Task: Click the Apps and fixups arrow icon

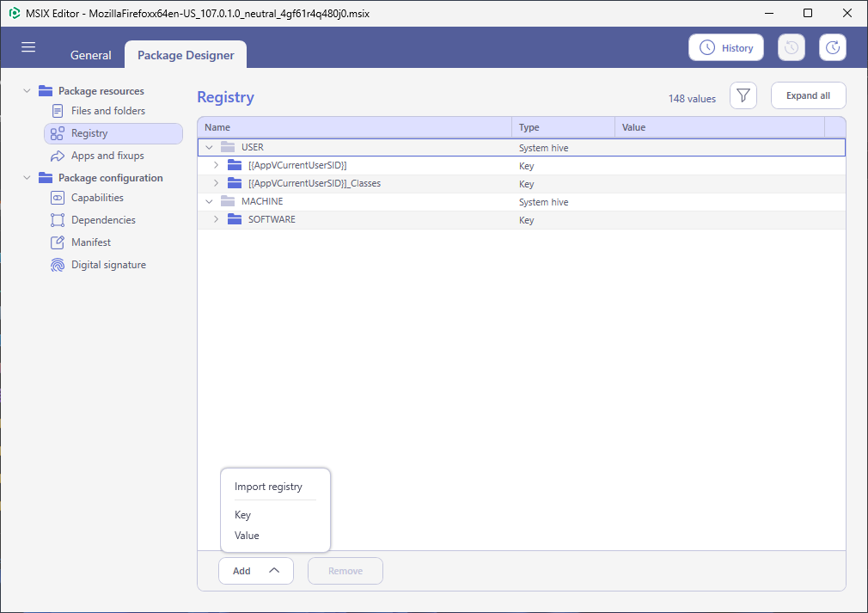Action: [x=58, y=156]
